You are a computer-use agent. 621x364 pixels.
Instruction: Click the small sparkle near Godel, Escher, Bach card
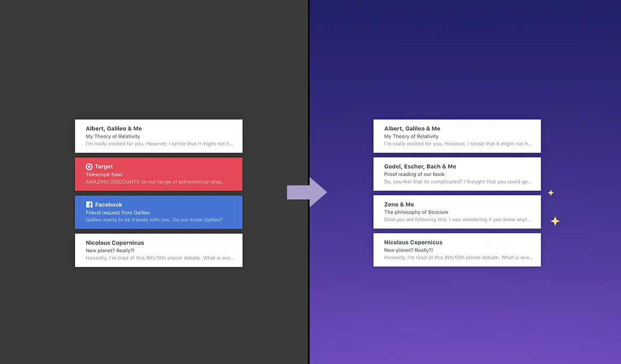click(550, 192)
